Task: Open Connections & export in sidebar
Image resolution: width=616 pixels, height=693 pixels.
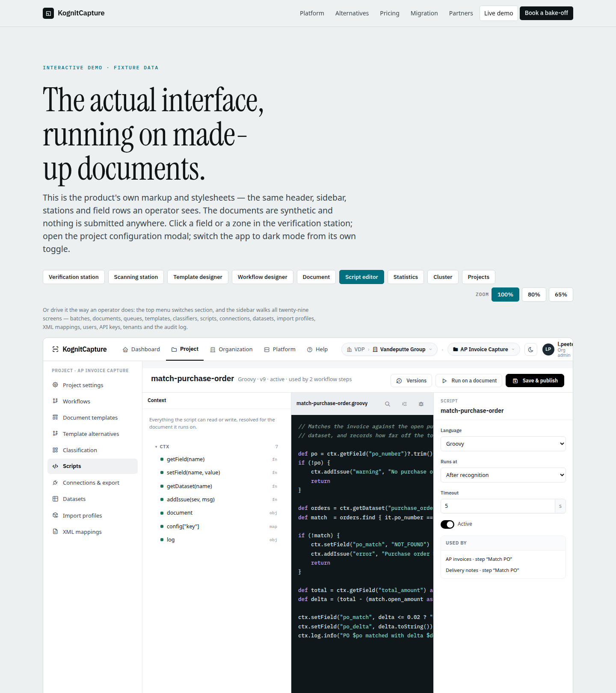Action: [x=92, y=483]
